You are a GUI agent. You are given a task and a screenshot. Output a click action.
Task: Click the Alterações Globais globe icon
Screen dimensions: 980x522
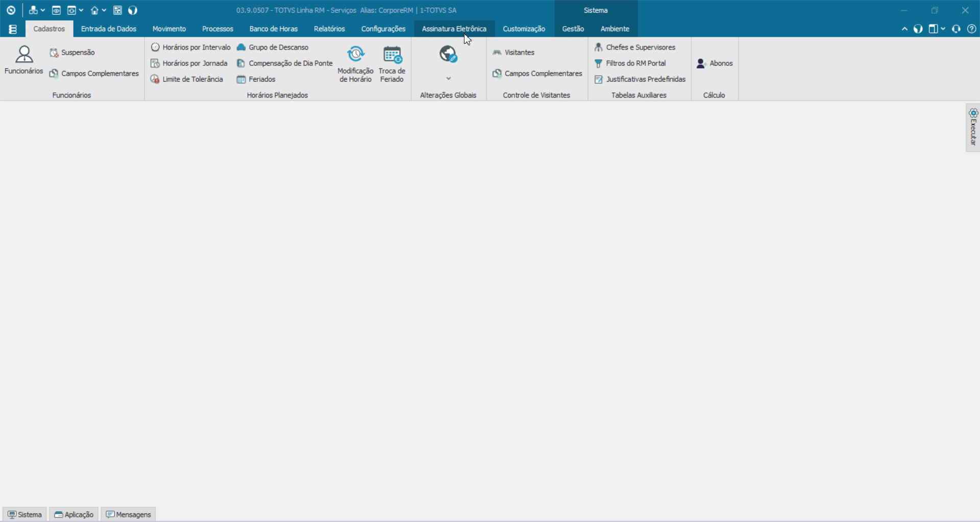448,54
